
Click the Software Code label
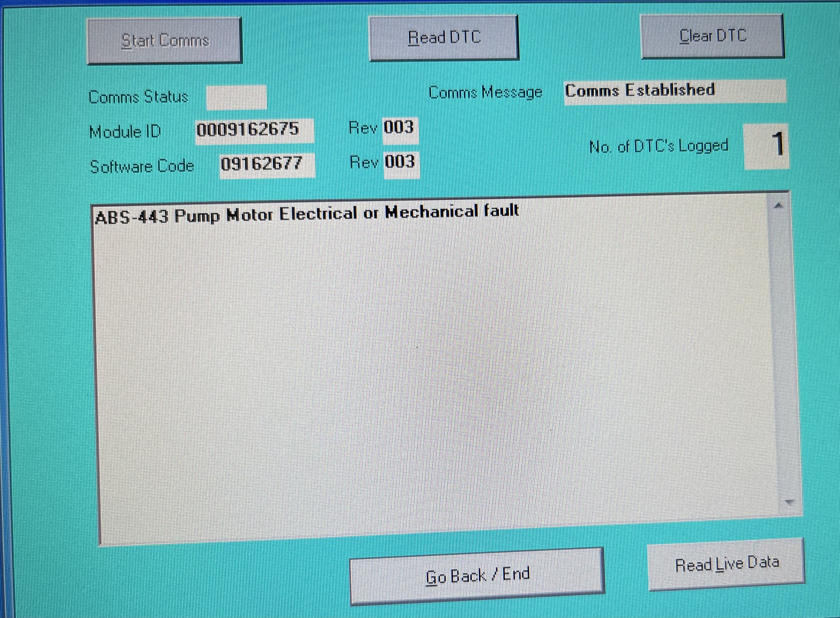(x=142, y=166)
